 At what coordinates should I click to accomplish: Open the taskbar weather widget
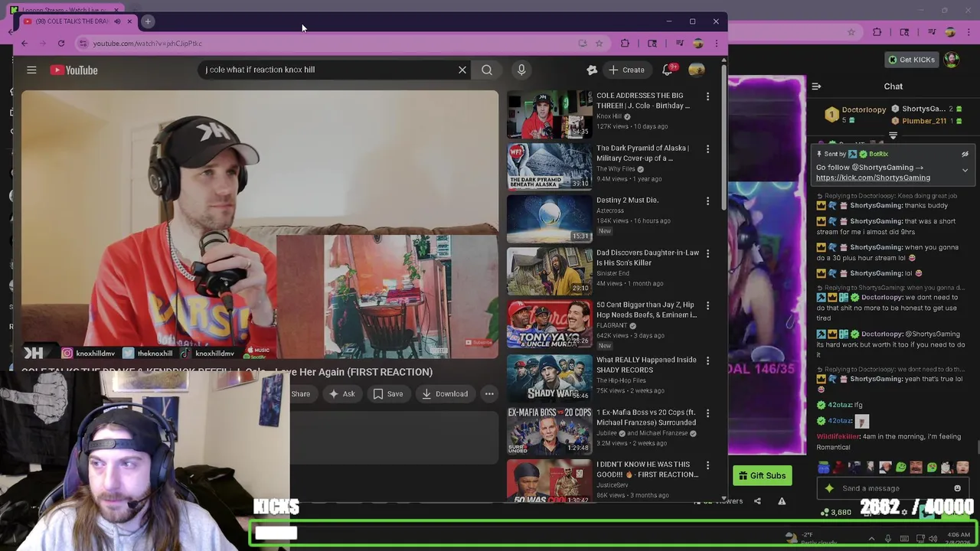[812, 539]
